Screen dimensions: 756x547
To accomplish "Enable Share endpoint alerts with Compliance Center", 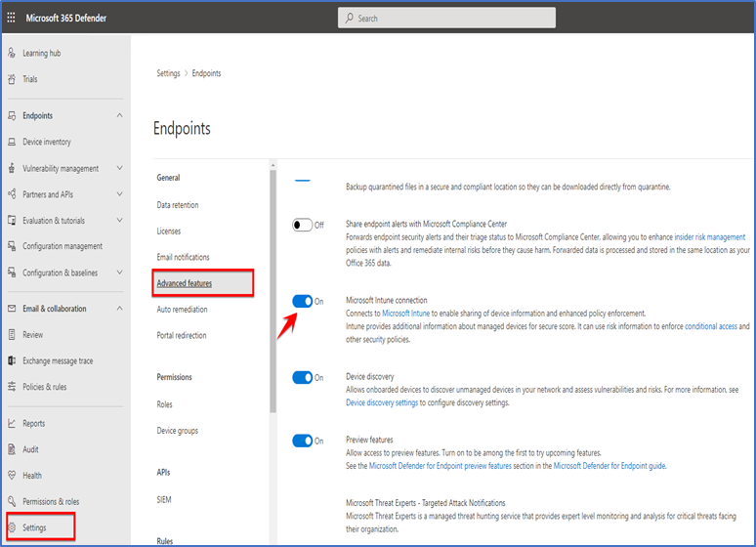I will [x=303, y=225].
